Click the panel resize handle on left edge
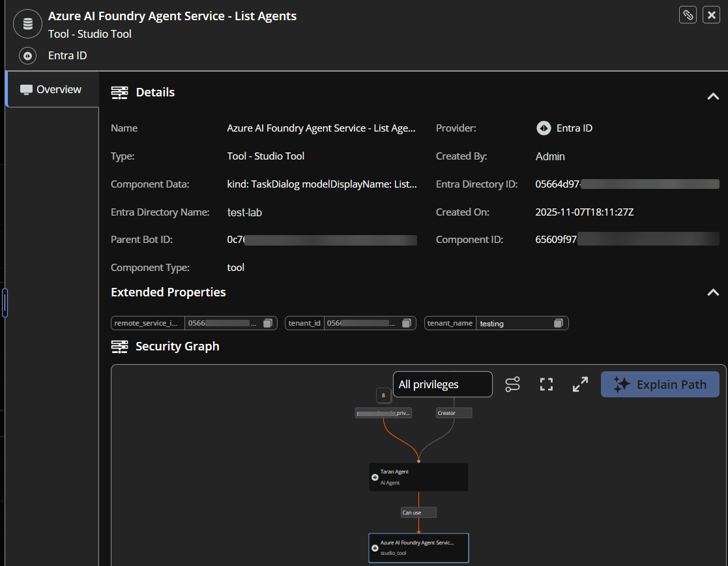The height and width of the screenshot is (566, 728). click(x=5, y=302)
